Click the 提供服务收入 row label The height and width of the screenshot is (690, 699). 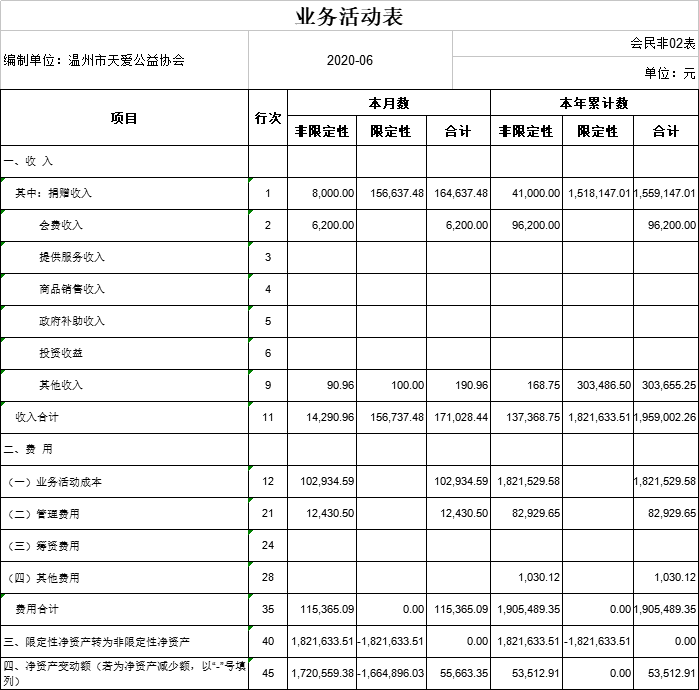click(x=72, y=257)
